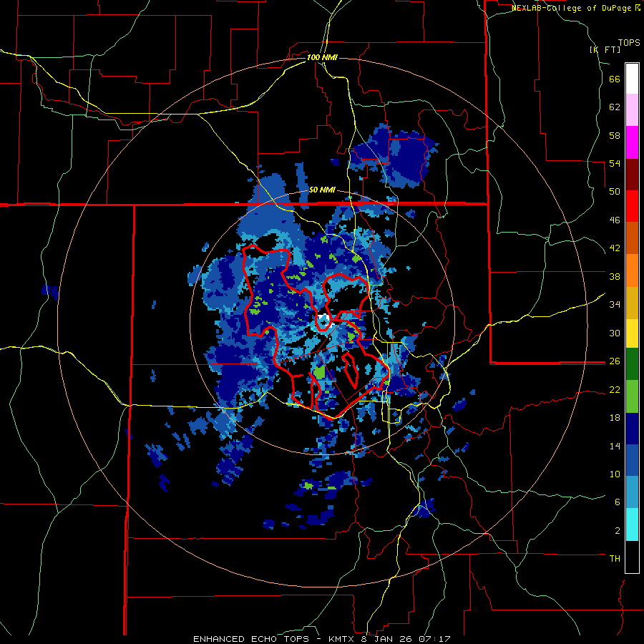
Task: Click the black TH legend swatch
Action: click(632, 557)
